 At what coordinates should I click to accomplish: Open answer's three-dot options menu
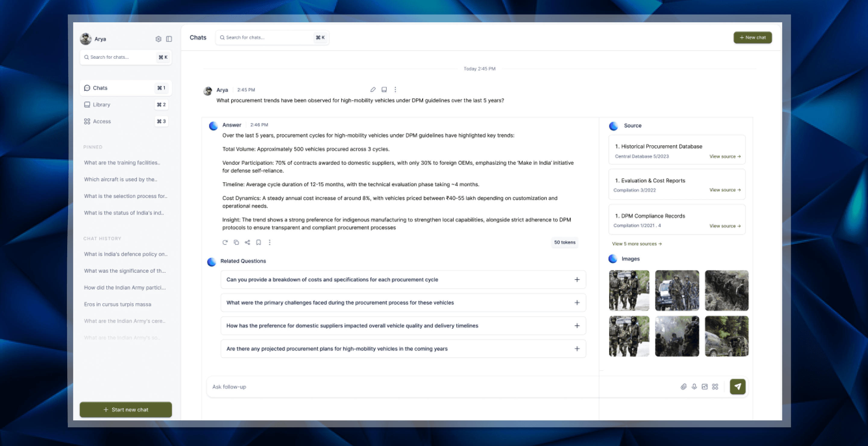point(269,242)
